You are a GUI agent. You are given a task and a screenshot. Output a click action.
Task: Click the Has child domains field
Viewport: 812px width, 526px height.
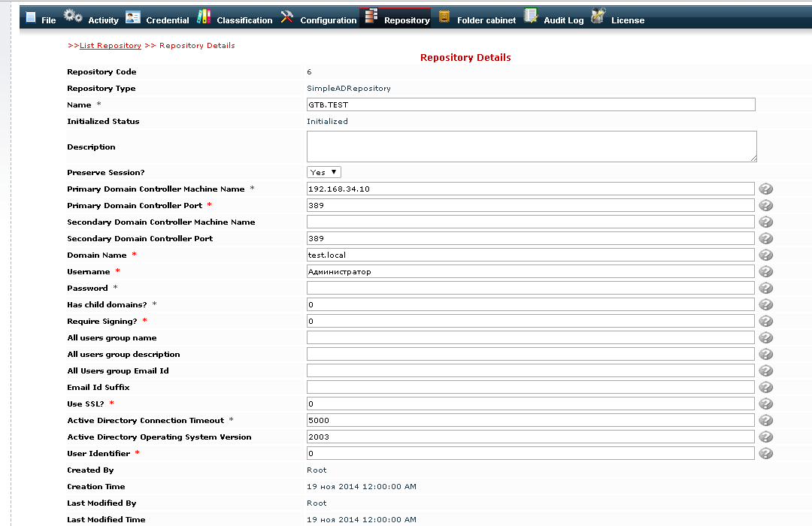tap(531, 305)
